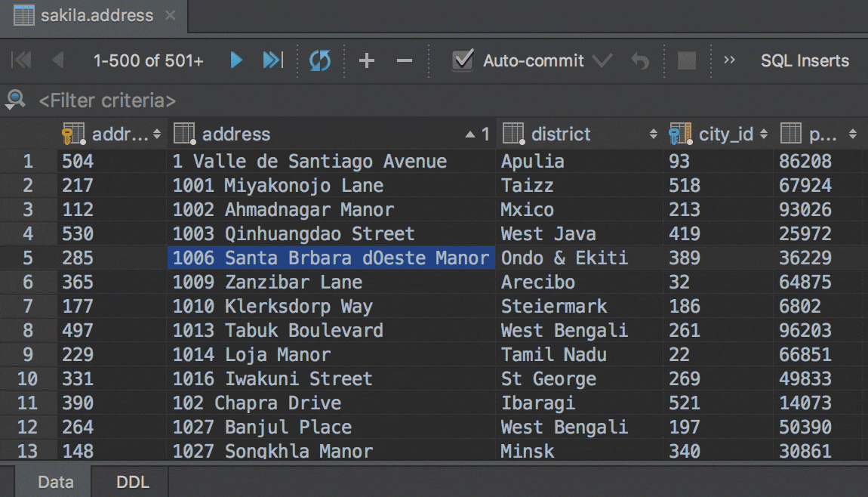Sort by the district column header

pyautogui.click(x=579, y=134)
